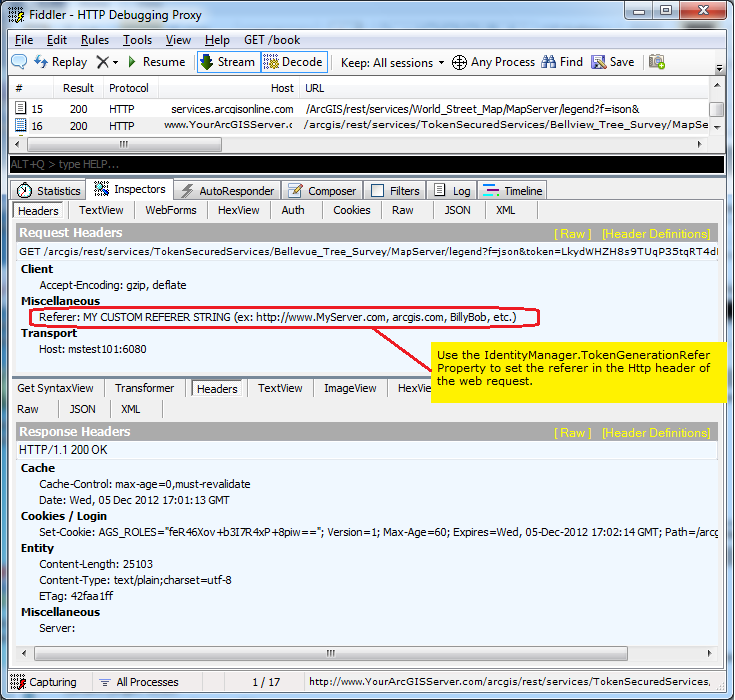Click the GET /book menu item
The width and height of the screenshot is (735, 700).
(272, 40)
